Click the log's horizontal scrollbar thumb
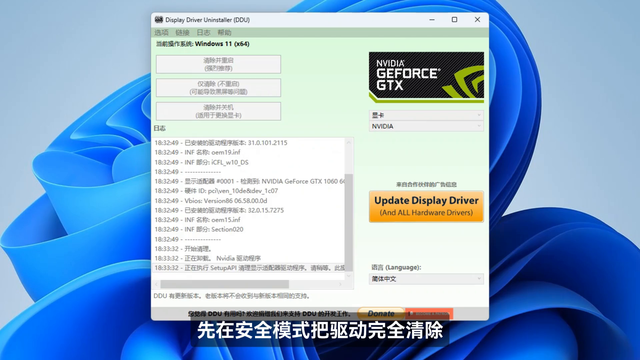This screenshot has width=640, height=360. click(224, 284)
